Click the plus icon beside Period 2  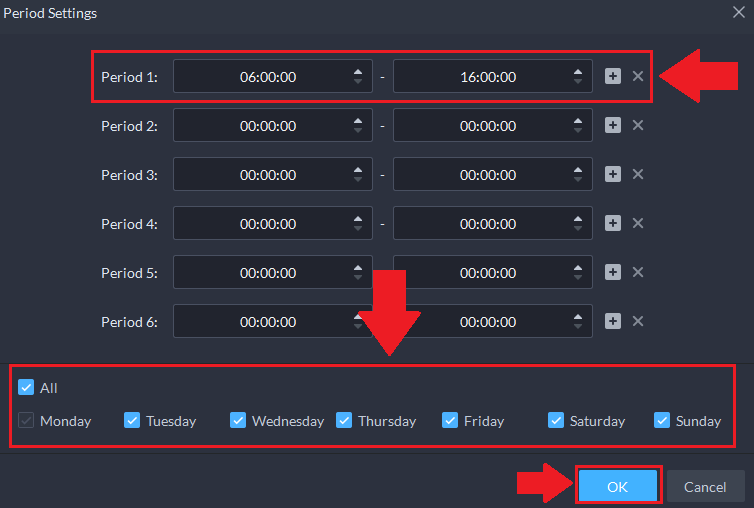point(613,125)
